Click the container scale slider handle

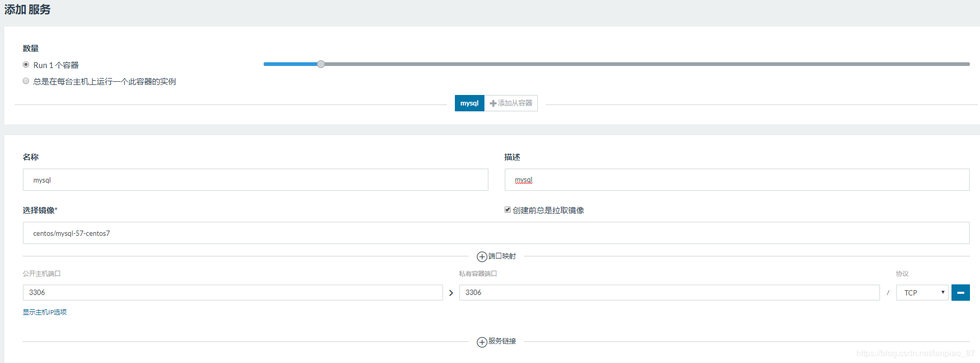pos(321,64)
